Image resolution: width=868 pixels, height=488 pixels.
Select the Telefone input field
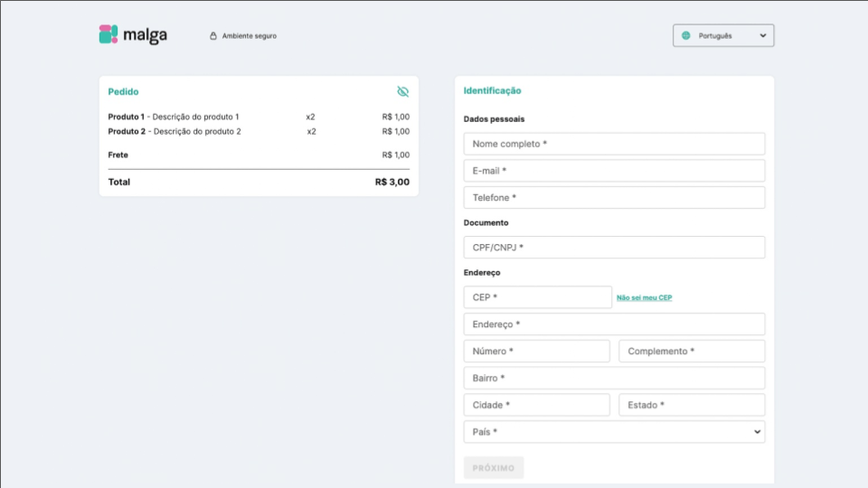click(614, 198)
